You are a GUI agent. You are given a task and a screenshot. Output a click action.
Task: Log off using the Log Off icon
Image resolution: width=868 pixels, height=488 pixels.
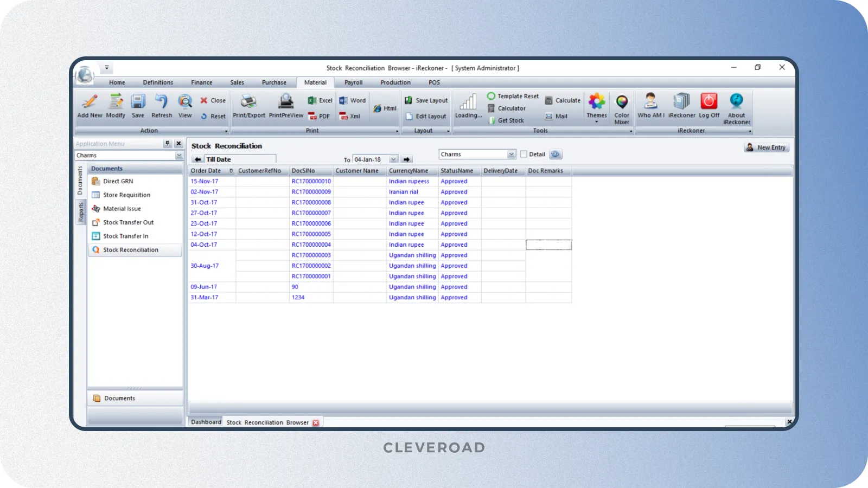pyautogui.click(x=709, y=106)
